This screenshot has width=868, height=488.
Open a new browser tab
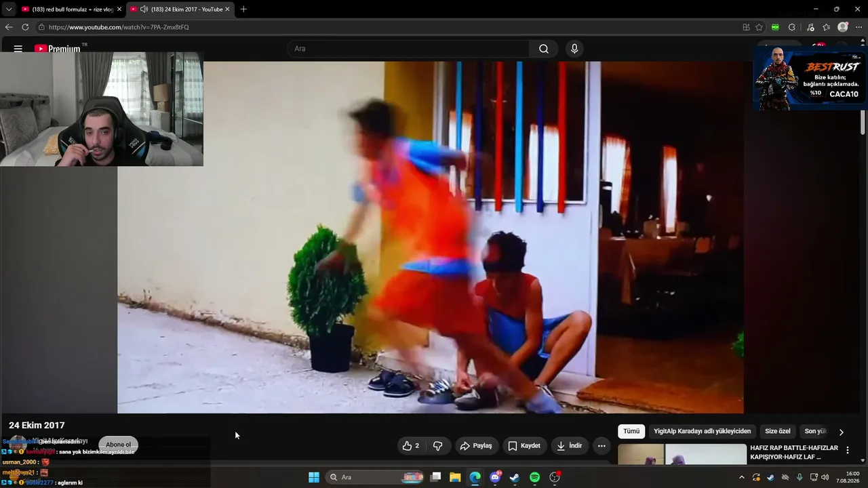pyautogui.click(x=243, y=9)
